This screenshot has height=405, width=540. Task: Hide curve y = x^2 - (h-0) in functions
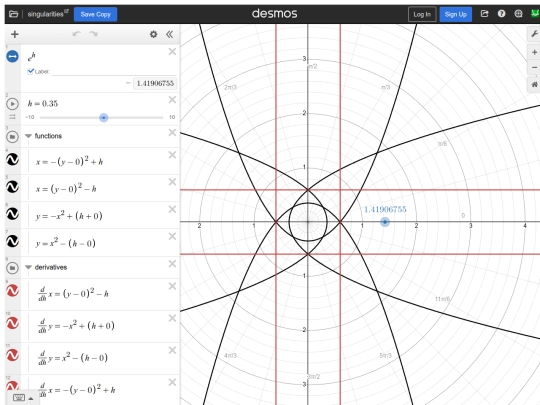click(x=12, y=241)
